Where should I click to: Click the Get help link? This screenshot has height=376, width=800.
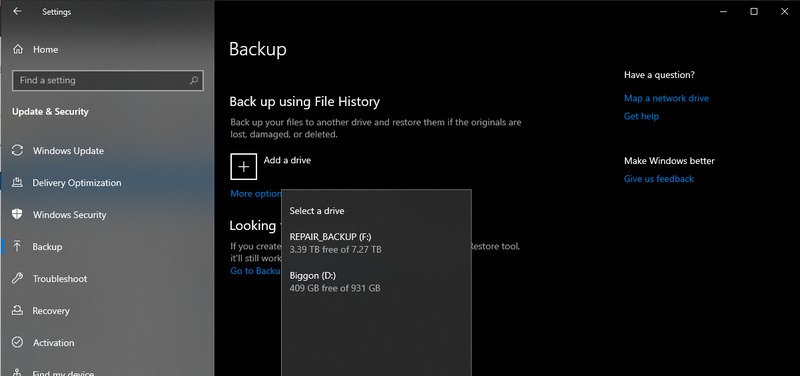[x=641, y=116]
